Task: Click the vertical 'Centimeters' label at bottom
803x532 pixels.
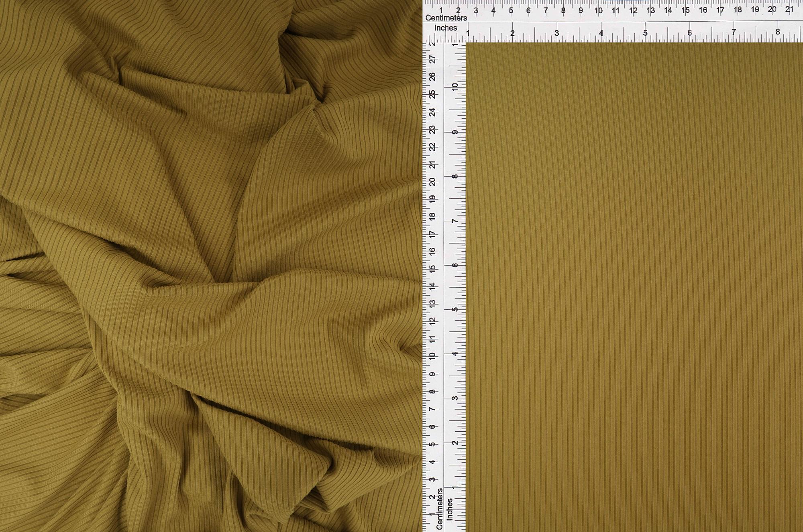Action: point(439,509)
